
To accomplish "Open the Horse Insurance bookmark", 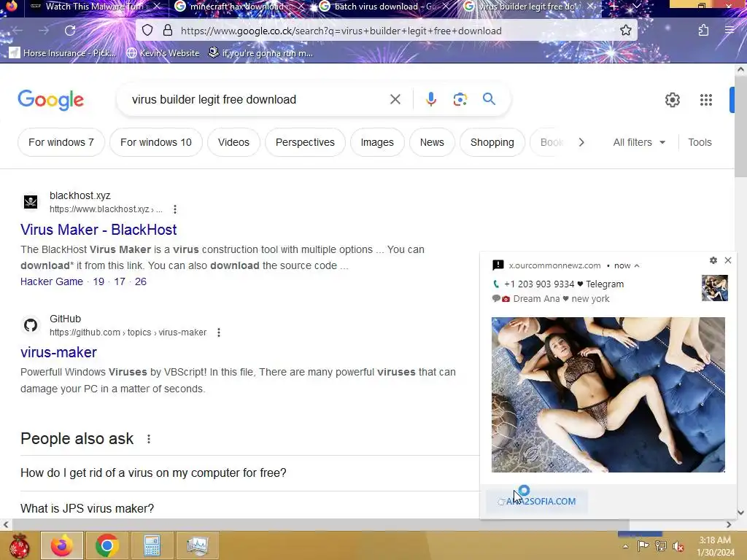I will point(63,52).
